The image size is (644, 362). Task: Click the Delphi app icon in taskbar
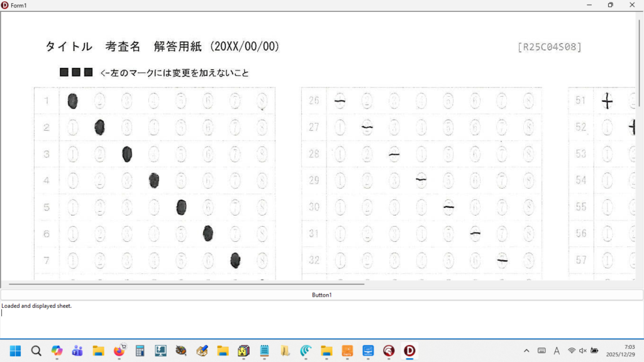pos(409,351)
